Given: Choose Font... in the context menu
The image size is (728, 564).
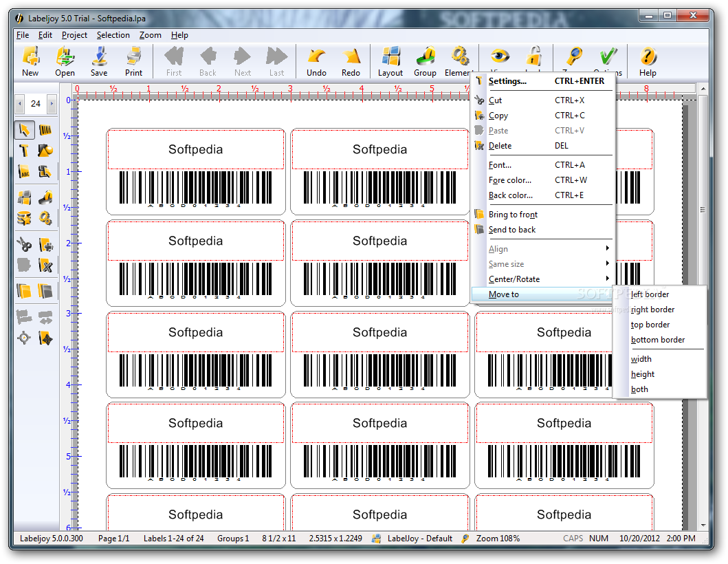Looking at the screenshot, I should pos(542,165).
